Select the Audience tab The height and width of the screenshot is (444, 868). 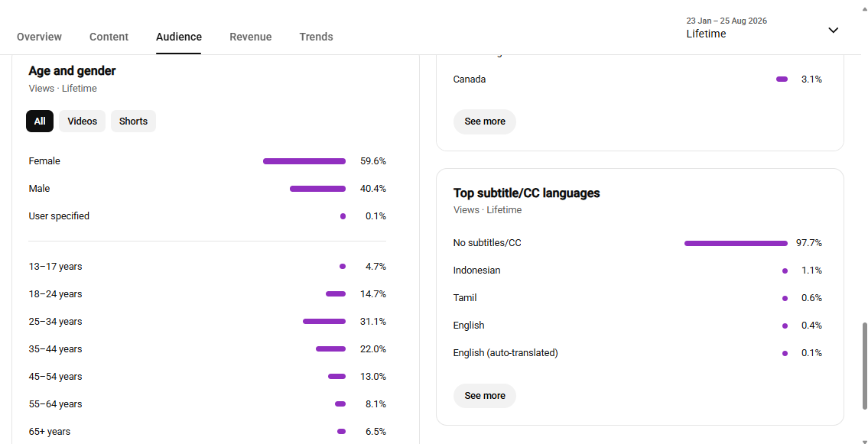pos(179,37)
